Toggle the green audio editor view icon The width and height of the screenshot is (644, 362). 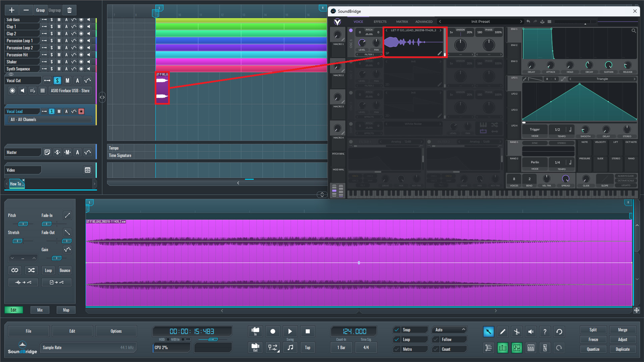point(517,348)
